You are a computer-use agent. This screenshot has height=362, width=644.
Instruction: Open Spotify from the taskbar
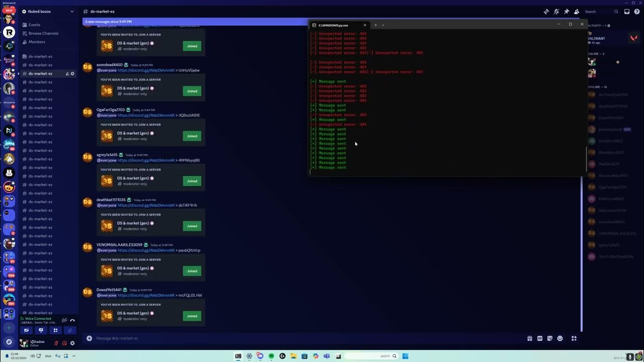coord(271,356)
